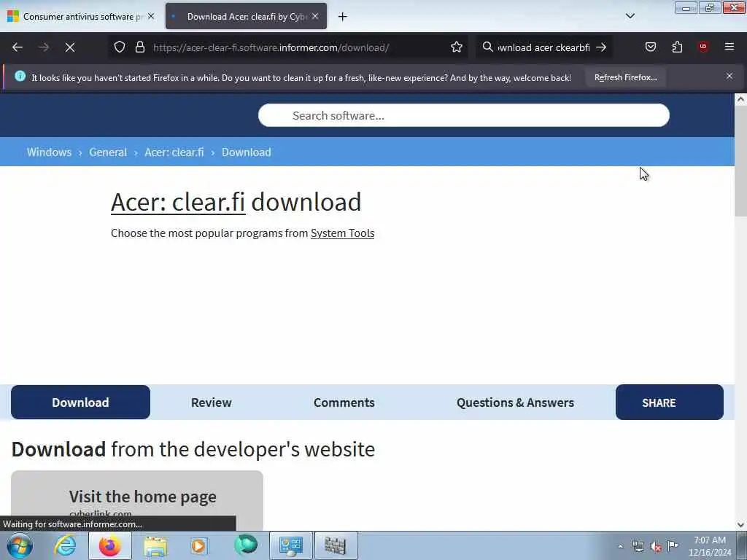Image resolution: width=747 pixels, height=560 pixels.
Task: Close the Consumer antivirus software tab
Action: tap(151, 16)
